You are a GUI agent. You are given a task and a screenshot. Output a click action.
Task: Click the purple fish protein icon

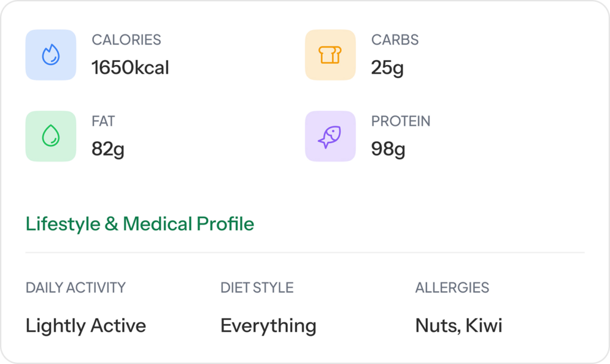pos(330,136)
